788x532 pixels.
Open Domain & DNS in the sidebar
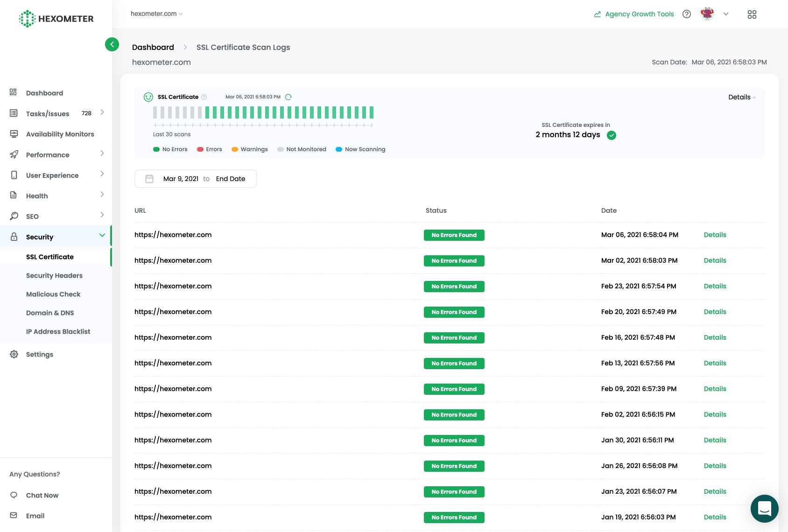[50, 313]
